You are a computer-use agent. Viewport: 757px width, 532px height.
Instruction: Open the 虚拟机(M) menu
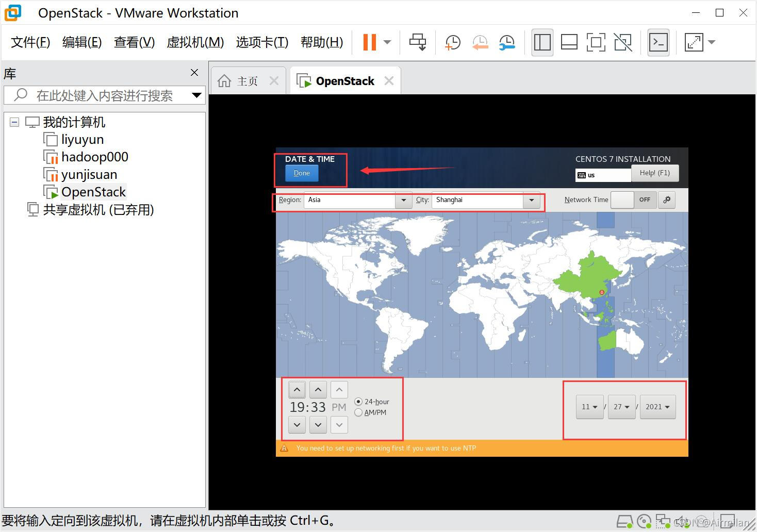tap(195, 42)
